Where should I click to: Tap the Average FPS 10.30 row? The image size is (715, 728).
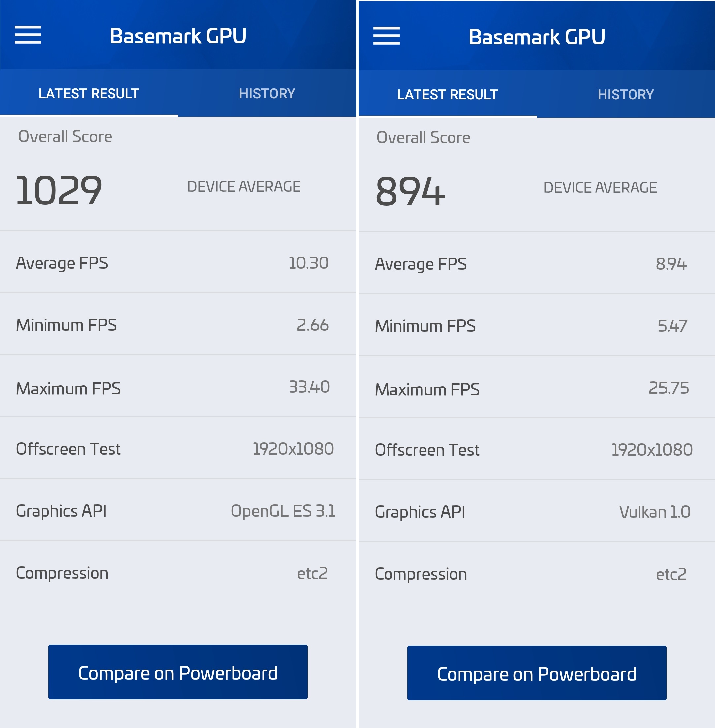pos(178,262)
